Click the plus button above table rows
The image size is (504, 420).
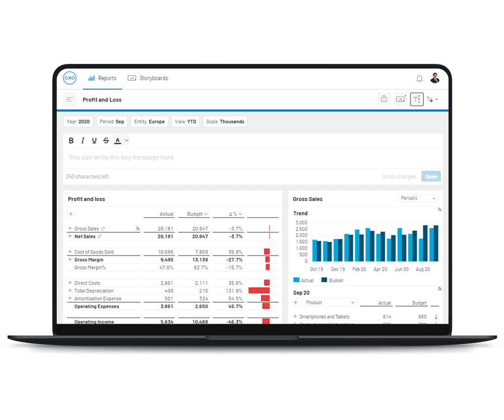[x=71, y=214]
